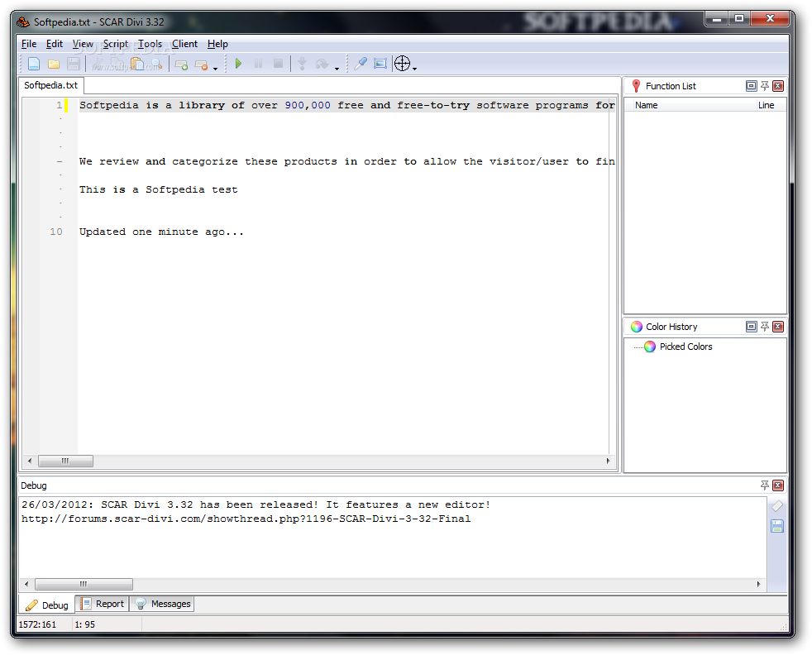Click editor horizontal scrollbar thumb
Viewport: 812px width, 655px height.
coord(66,461)
